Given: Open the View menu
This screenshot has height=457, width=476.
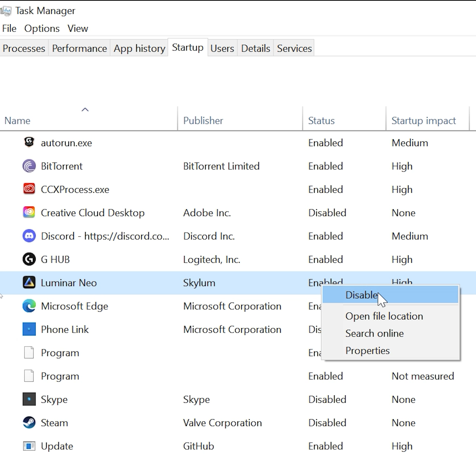Looking at the screenshot, I should click(78, 28).
